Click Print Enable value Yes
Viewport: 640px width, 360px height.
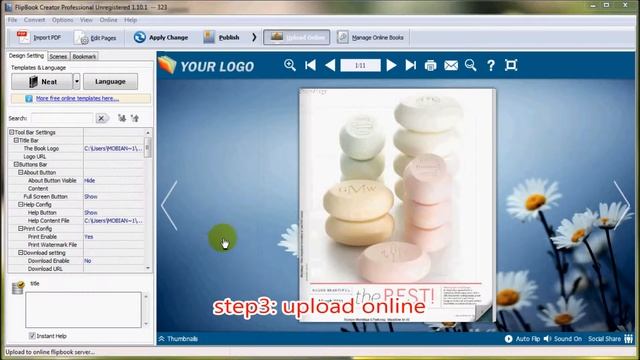pos(89,237)
